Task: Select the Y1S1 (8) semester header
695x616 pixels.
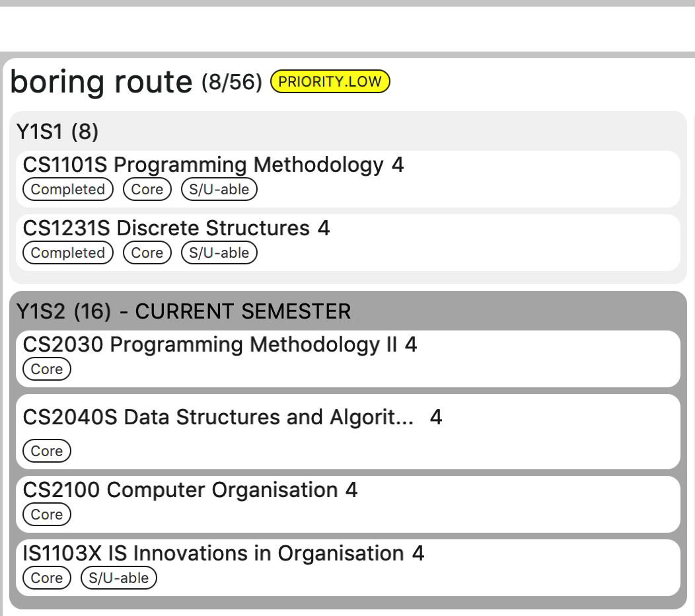Action: (x=57, y=132)
